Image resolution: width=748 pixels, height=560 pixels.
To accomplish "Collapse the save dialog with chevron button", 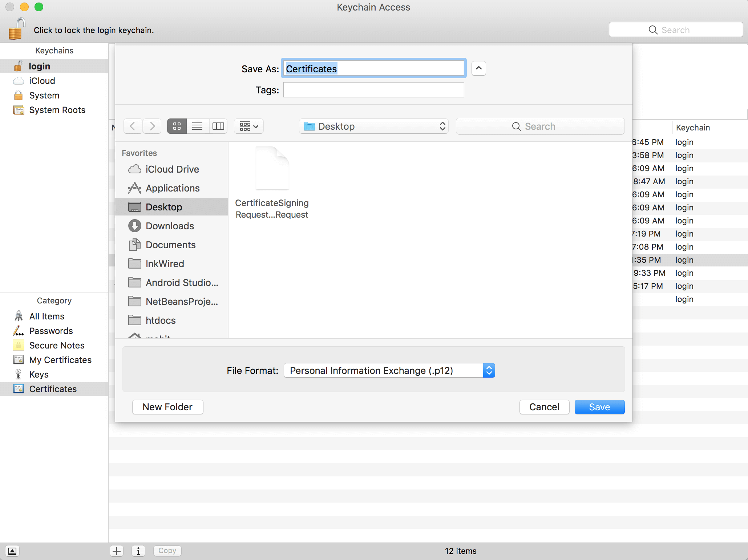I will coord(478,68).
